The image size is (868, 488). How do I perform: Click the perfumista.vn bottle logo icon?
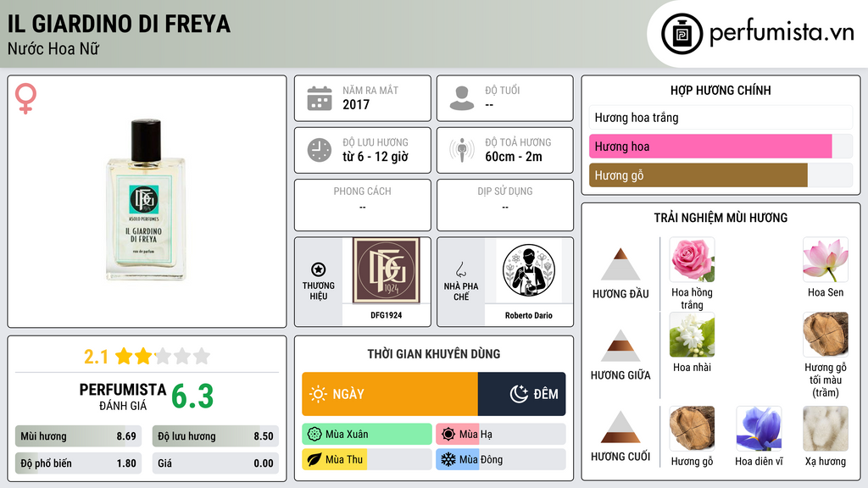click(x=682, y=34)
